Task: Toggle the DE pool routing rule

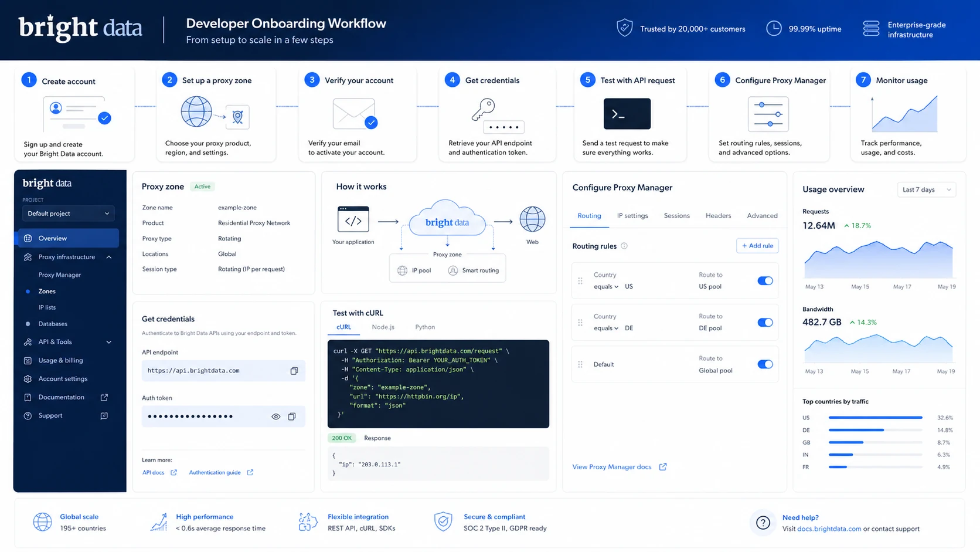Action: [765, 323]
